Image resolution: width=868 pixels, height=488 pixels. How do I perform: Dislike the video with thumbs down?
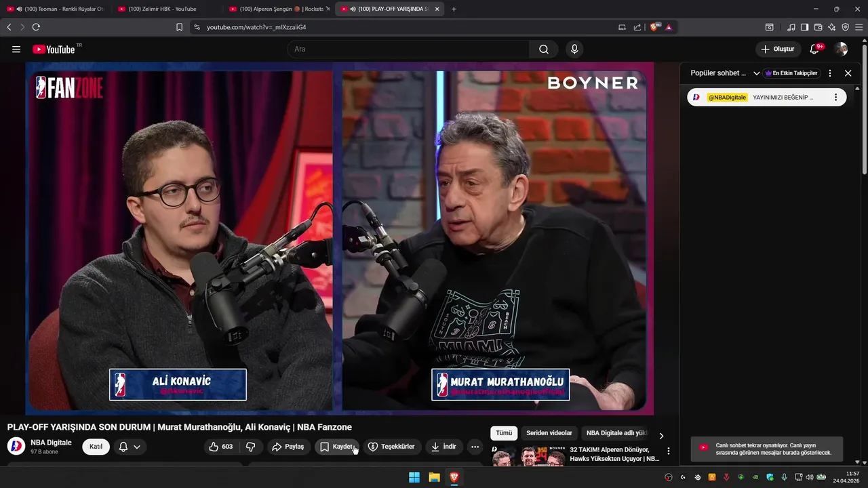pyautogui.click(x=251, y=447)
